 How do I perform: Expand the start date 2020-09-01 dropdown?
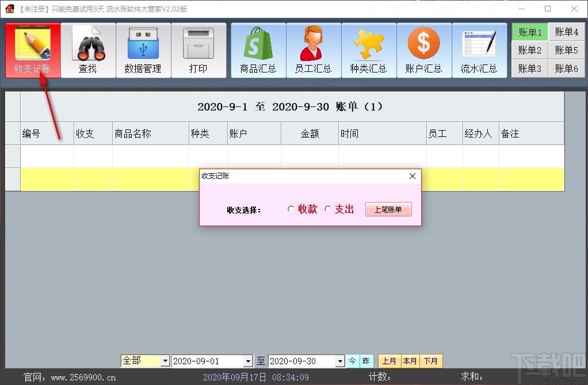pos(250,361)
